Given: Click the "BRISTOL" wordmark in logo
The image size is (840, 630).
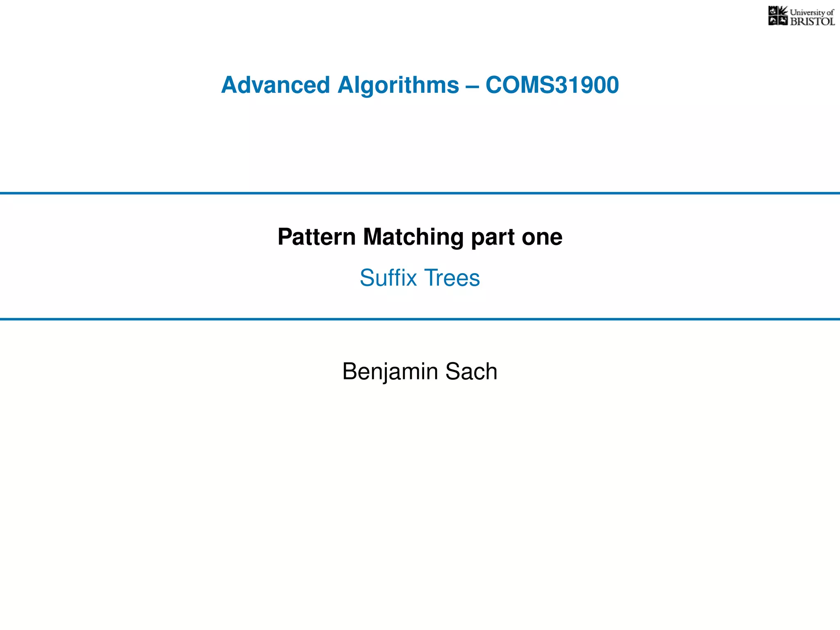Looking at the screenshot, I should coord(812,21).
